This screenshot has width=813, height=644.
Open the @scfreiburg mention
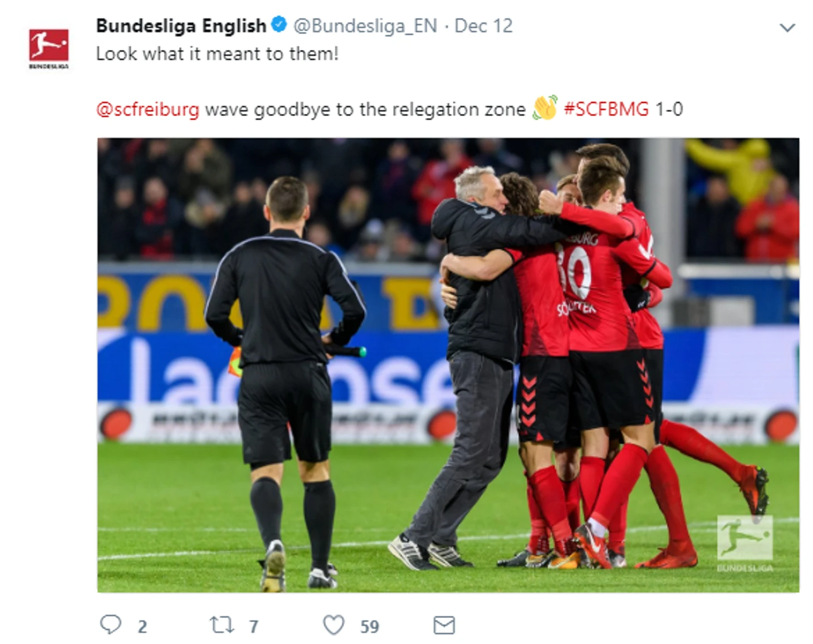[x=148, y=109]
